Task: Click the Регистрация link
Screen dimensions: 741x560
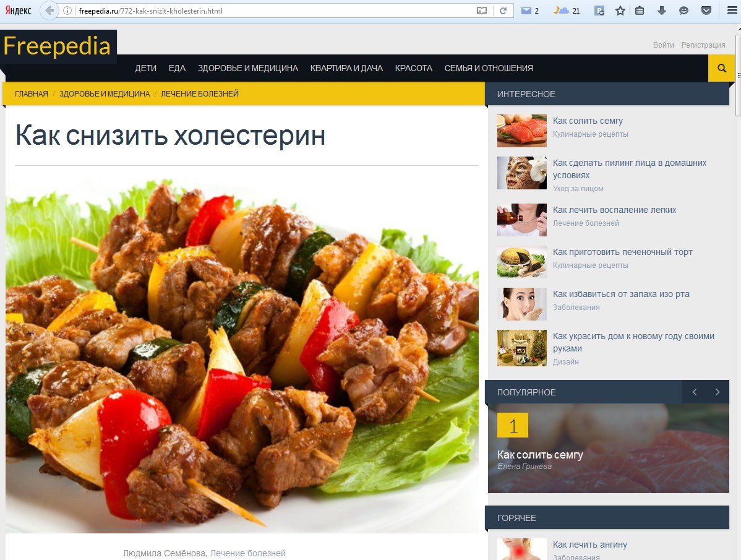Action: click(703, 45)
